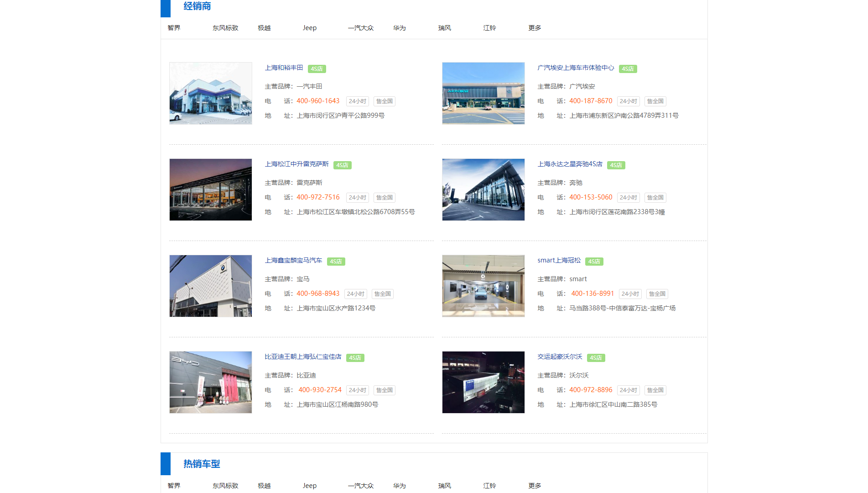The image size is (868, 493).
Task: Click 售全国 tag for 交运起豪沃尔沃
Action: click(x=655, y=390)
